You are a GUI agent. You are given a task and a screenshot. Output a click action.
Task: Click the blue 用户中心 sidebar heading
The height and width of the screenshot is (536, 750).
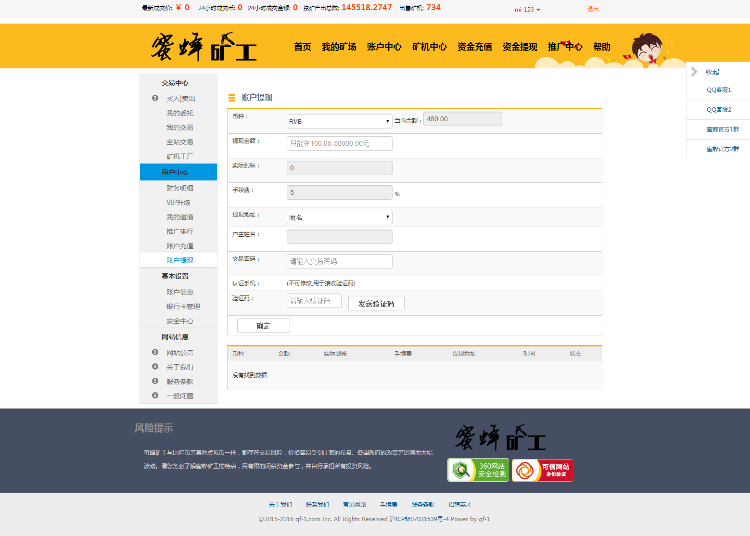click(178, 172)
